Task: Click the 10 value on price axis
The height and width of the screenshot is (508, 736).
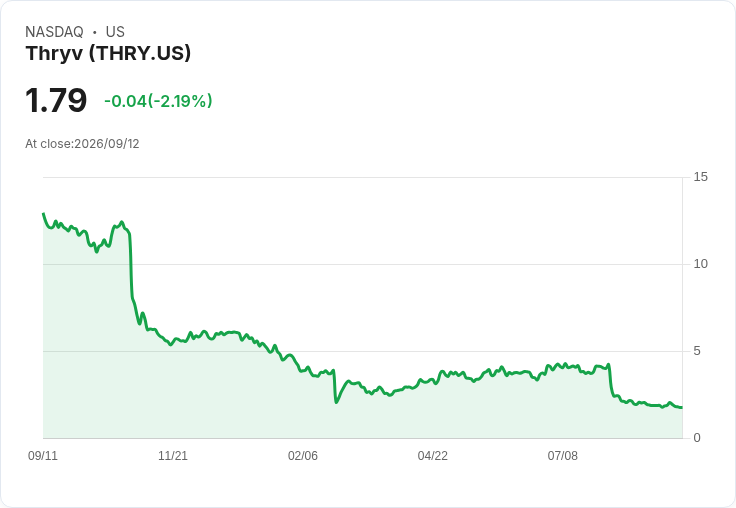Action: [700, 264]
